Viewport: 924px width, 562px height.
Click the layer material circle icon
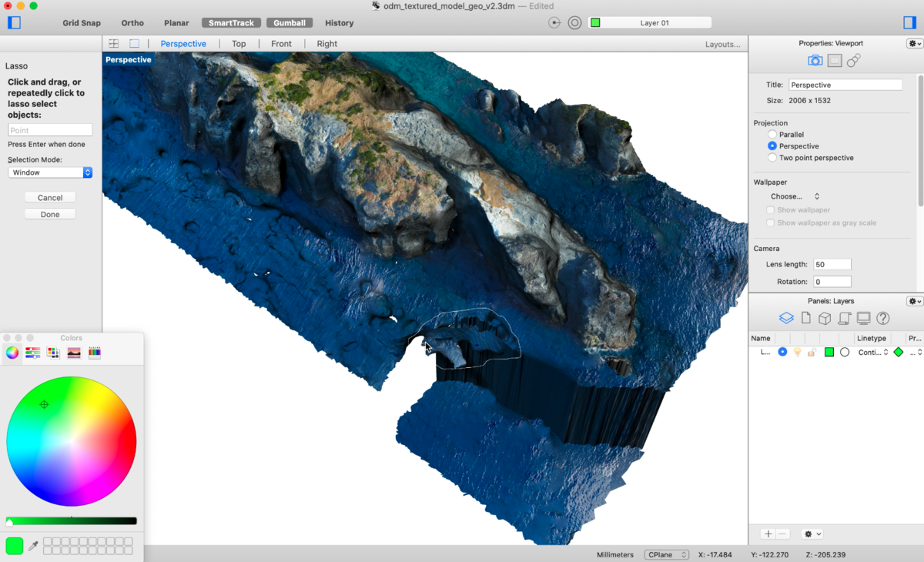tap(845, 352)
